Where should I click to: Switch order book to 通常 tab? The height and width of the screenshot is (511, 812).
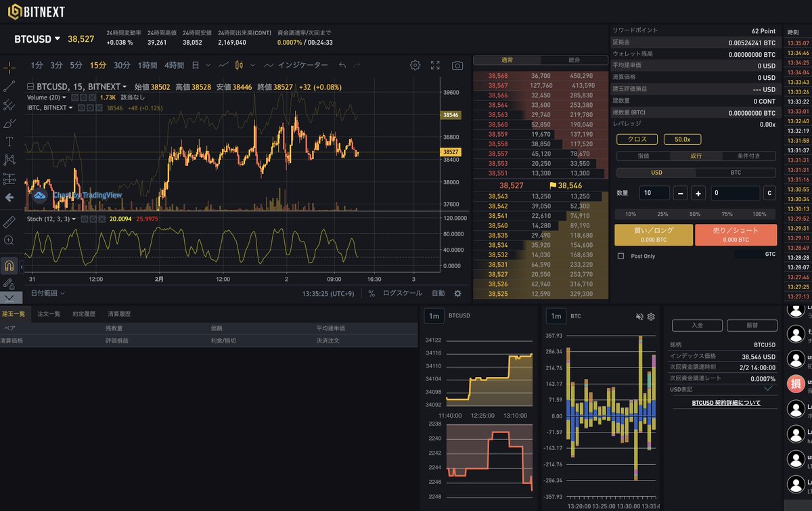507,60
